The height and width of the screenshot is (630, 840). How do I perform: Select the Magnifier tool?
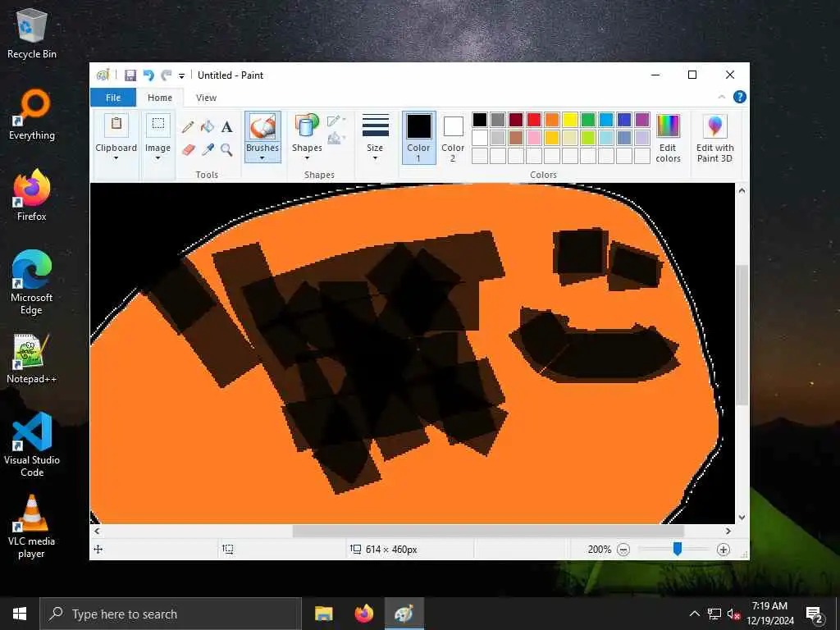pyautogui.click(x=226, y=149)
